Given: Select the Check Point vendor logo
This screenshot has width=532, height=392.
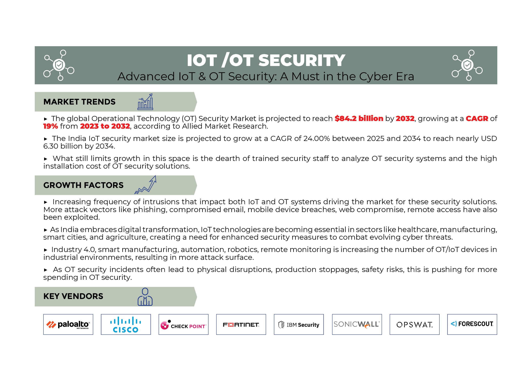Looking at the screenshot, I should click(x=183, y=324).
